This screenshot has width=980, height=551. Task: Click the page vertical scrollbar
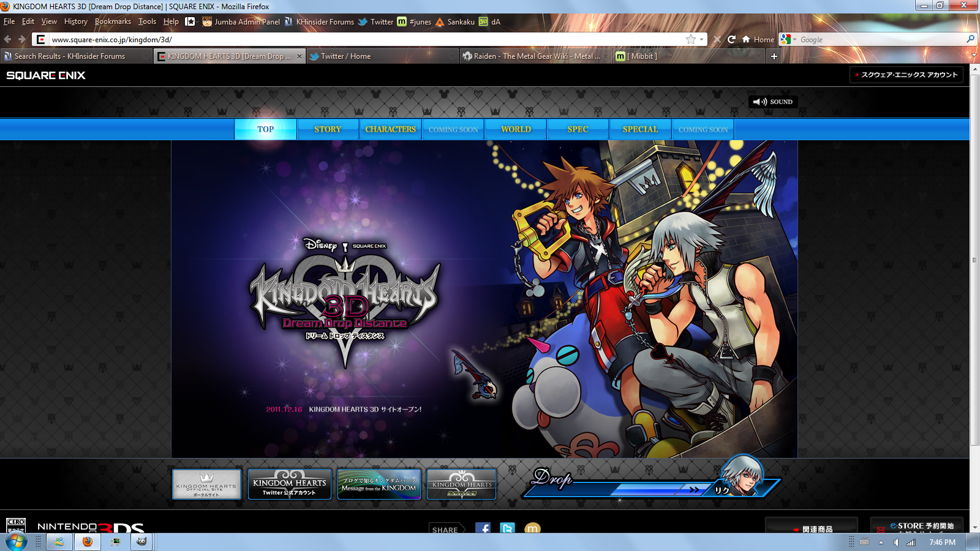pyautogui.click(x=974, y=260)
